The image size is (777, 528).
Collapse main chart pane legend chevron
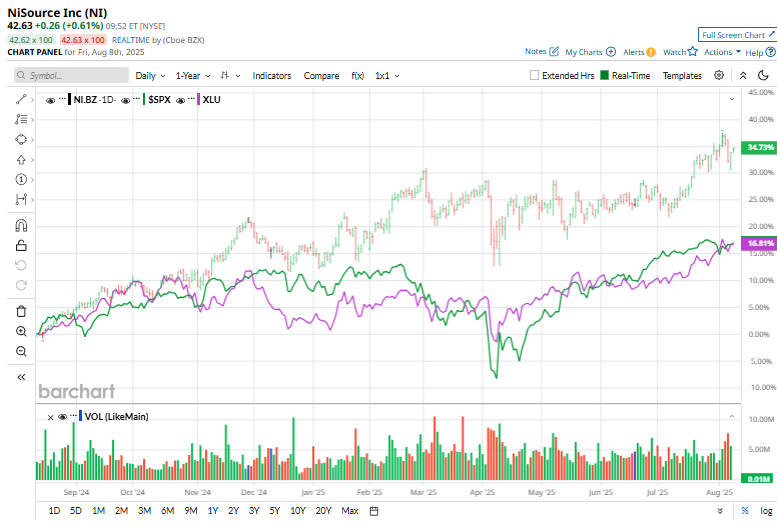coord(732,100)
